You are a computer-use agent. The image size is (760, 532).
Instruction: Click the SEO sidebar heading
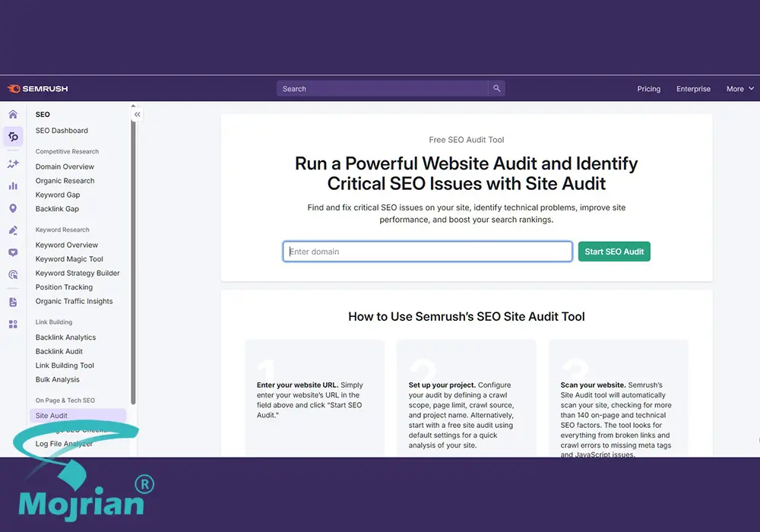(43, 115)
